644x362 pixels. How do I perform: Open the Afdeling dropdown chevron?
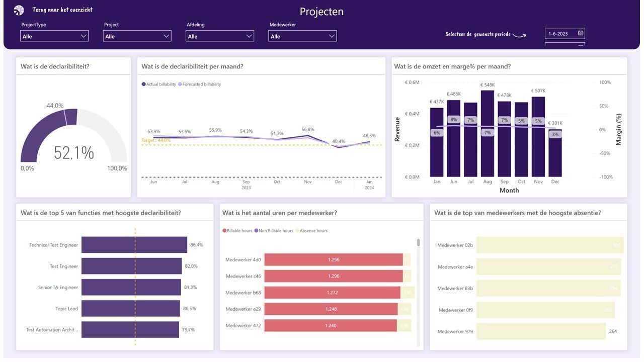point(249,36)
